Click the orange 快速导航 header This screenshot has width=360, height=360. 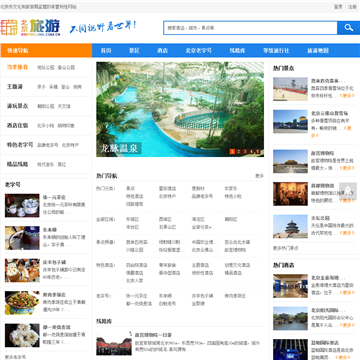coord(46,51)
